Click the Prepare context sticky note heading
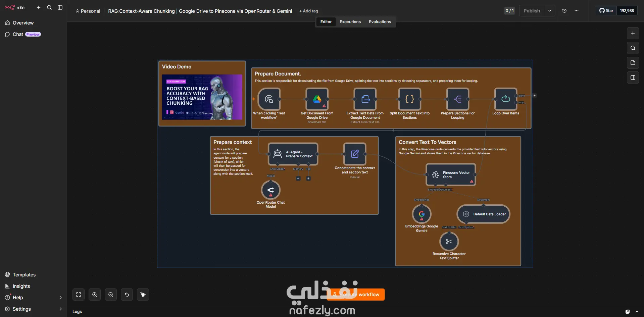Image resolution: width=644 pixels, height=317 pixels. [x=233, y=142]
